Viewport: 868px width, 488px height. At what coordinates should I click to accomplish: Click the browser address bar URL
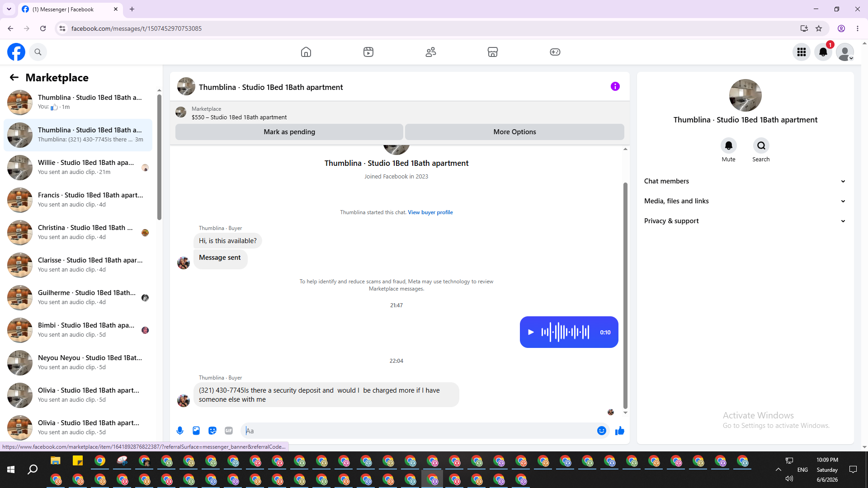point(137,28)
